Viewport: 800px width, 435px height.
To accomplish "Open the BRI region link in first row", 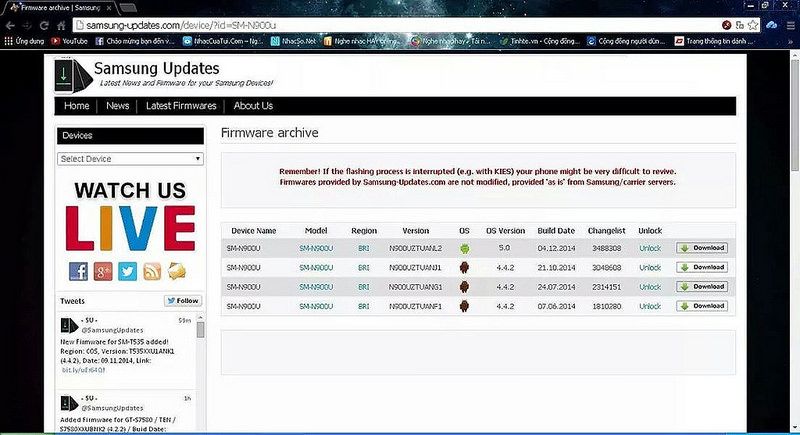I will pyautogui.click(x=364, y=248).
